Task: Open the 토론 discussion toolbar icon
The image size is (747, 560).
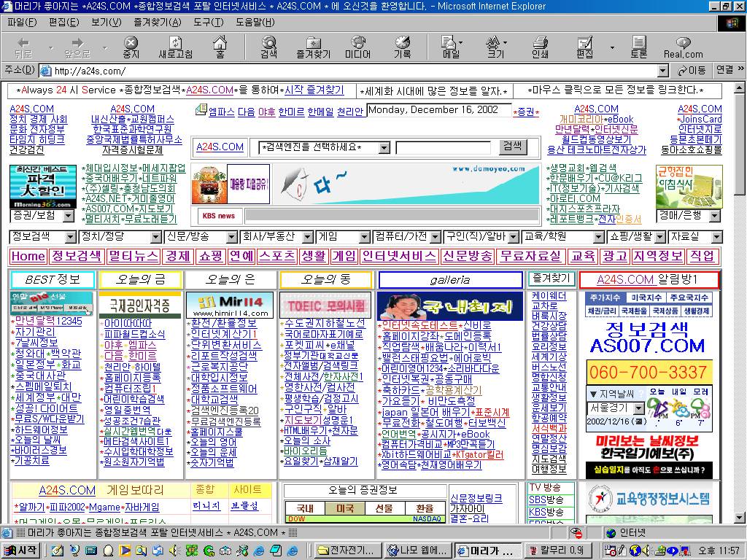Action: tap(639, 47)
